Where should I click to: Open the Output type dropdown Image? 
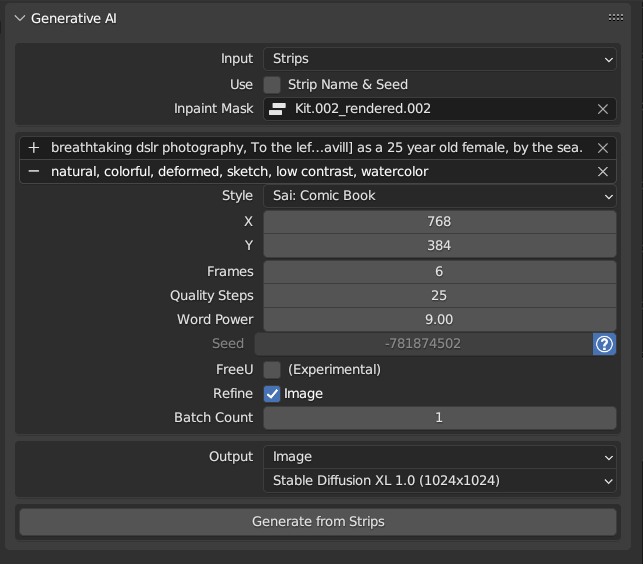coord(440,457)
